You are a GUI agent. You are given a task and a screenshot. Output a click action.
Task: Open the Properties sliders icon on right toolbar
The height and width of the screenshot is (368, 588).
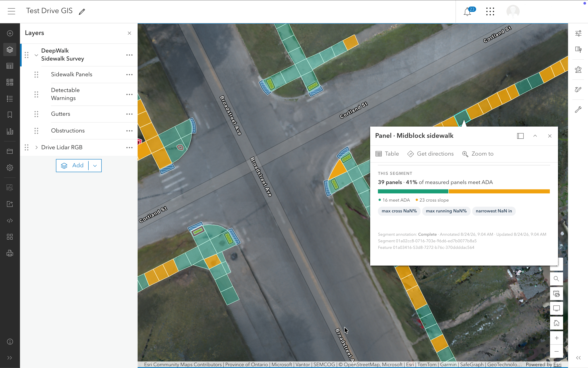(x=578, y=33)
